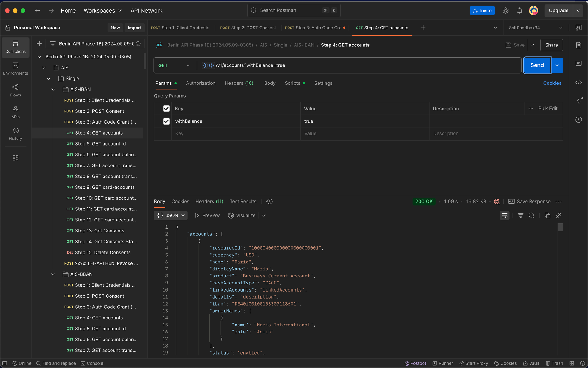Open the Save options dropdown arrow
588x368 pixels.
(x=533, y=45)
